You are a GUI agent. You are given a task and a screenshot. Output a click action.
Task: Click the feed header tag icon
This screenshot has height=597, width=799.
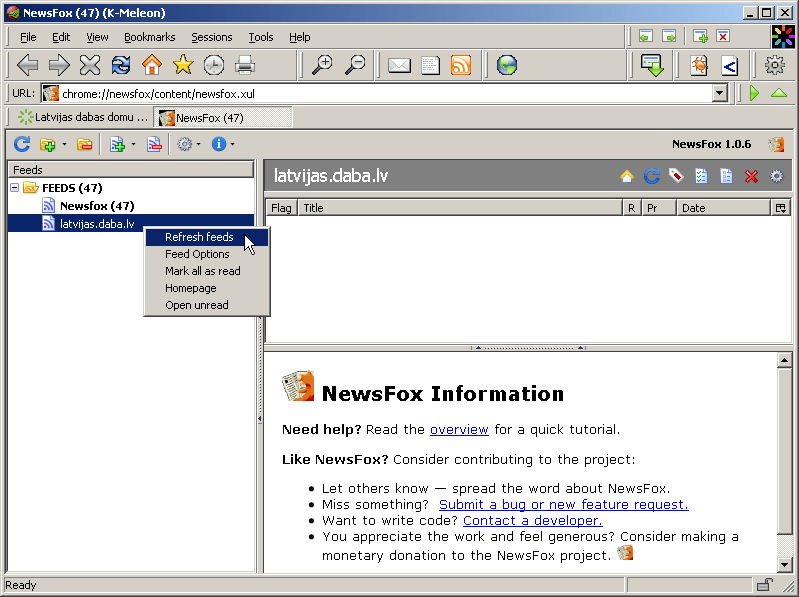[x=676, y=176]
